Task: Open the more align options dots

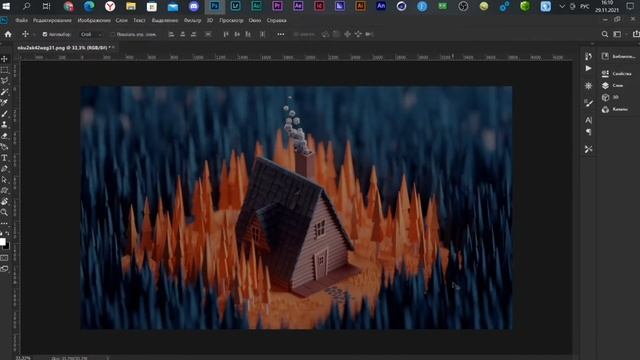Action: 281,34
